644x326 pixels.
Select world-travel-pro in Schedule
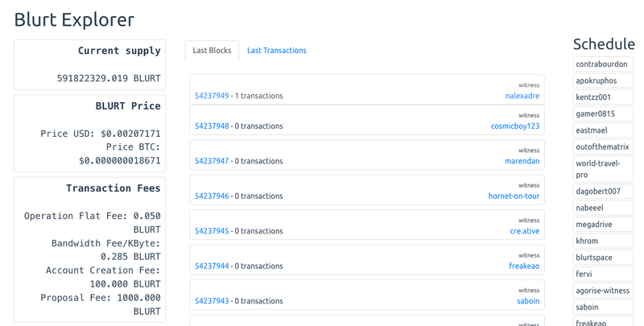tap(598, 169)
